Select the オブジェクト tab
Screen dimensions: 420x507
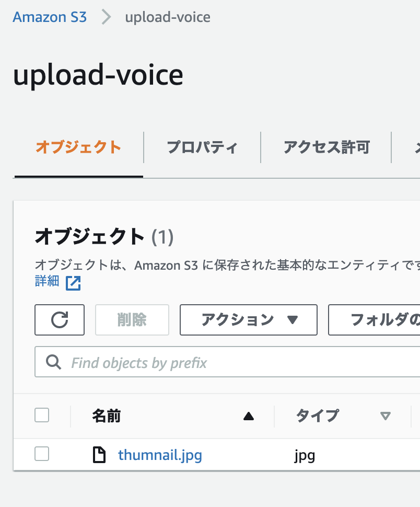77,147
